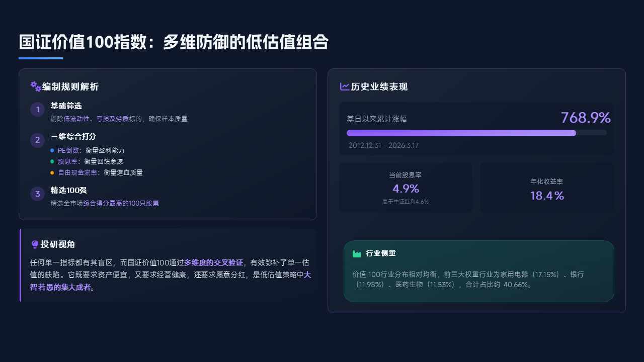
Task: Click the green dot next to 股息率
Action: point(52,161)
